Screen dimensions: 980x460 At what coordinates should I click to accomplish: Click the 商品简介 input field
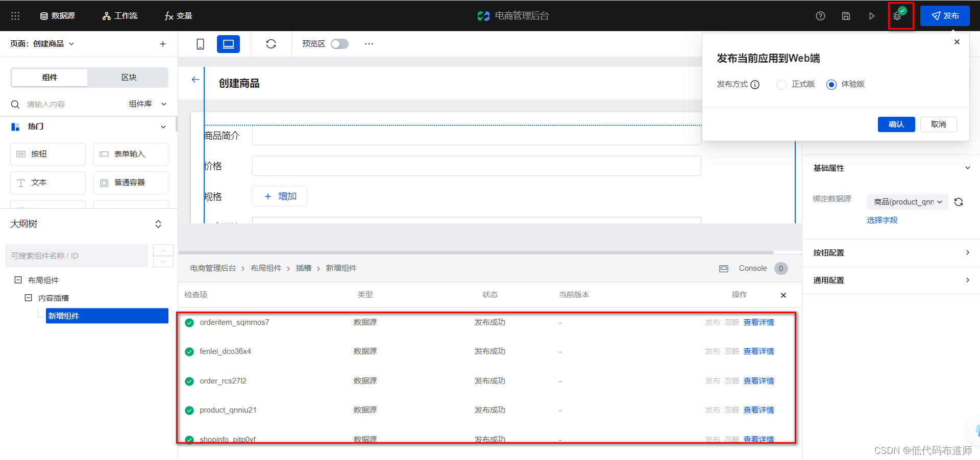coord(476,135)
